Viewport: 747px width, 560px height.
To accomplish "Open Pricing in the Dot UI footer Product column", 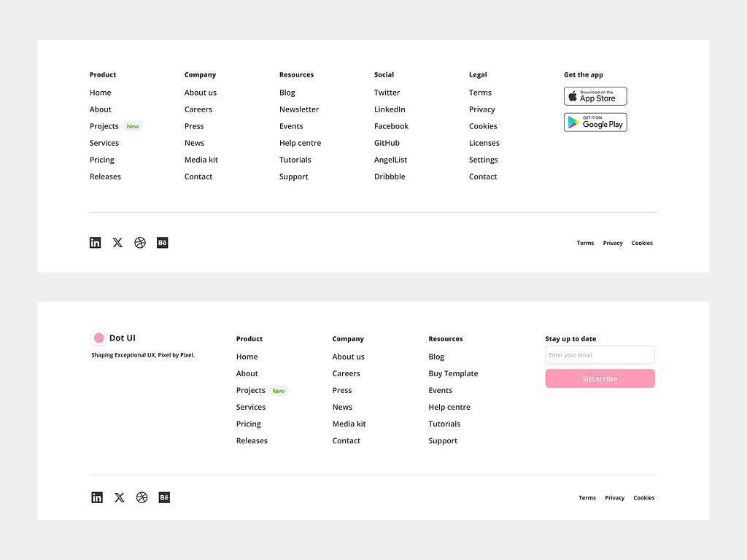I will pos(249,424).
